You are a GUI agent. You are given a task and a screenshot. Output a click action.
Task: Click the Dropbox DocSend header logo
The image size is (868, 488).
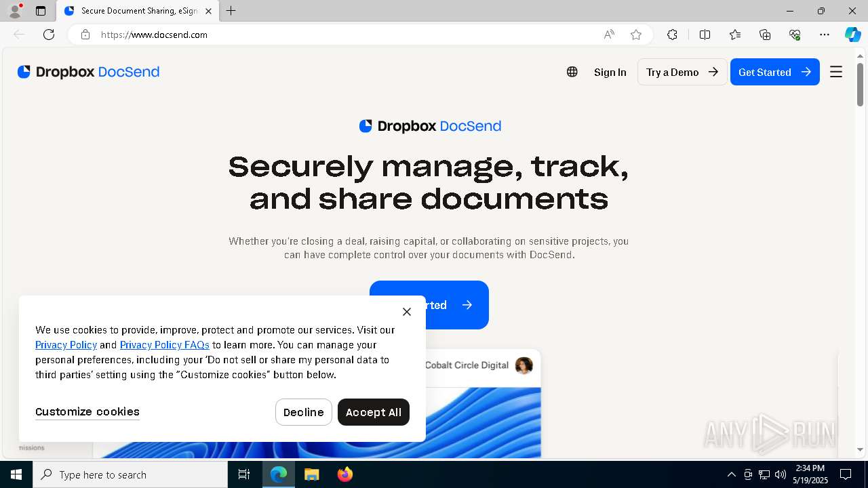[88, 72]
